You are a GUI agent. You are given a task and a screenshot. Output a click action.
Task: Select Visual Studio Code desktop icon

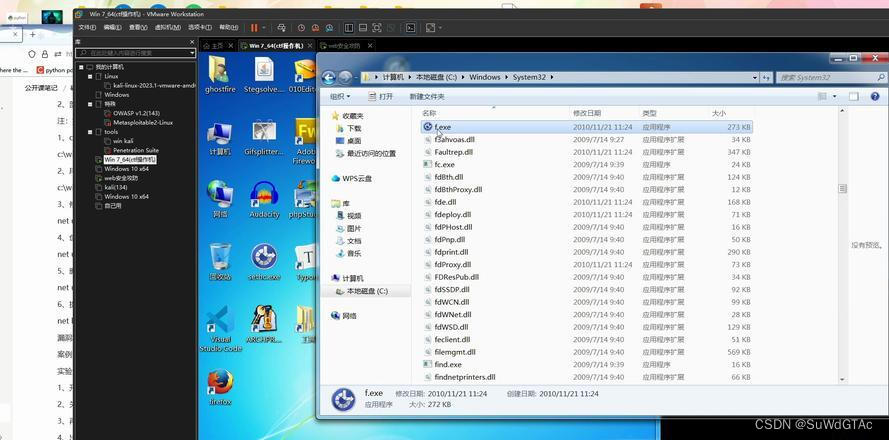(221, 329)
